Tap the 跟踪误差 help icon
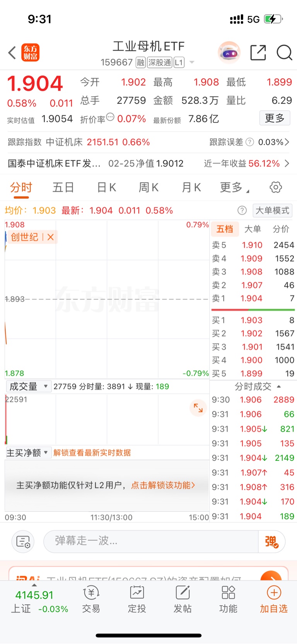The width and height of the screenshot is (297, 644). click(x=250, y=142)
